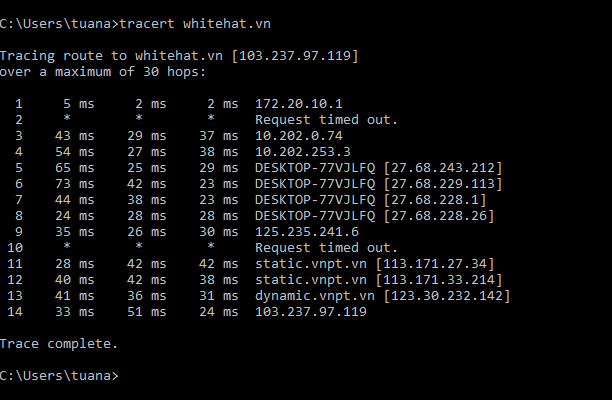Click the hop 8 entry 27.68.228.26
The height and width of the screenshot is (400, 612).
pos(439,216)
